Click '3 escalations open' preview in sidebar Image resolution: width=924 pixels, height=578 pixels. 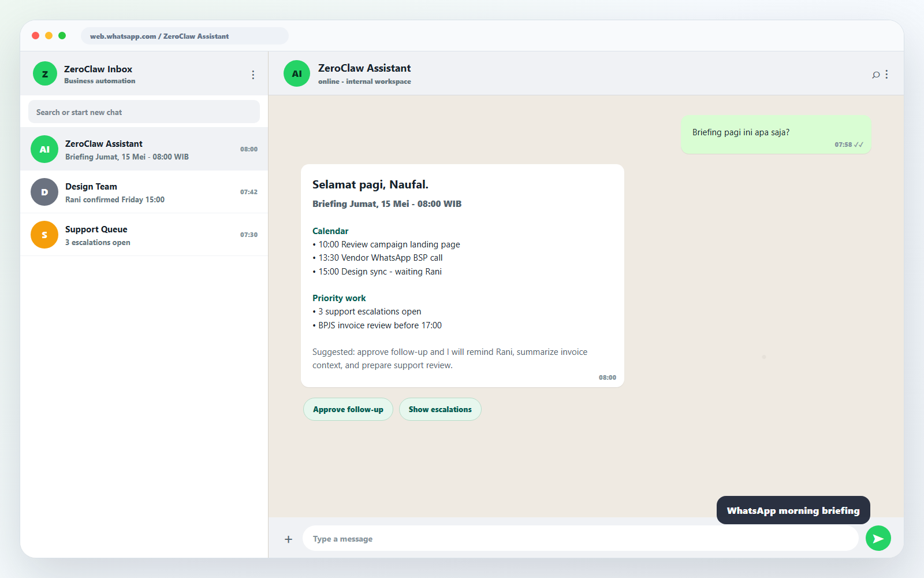pyautogui.click(x=98, y=242)
